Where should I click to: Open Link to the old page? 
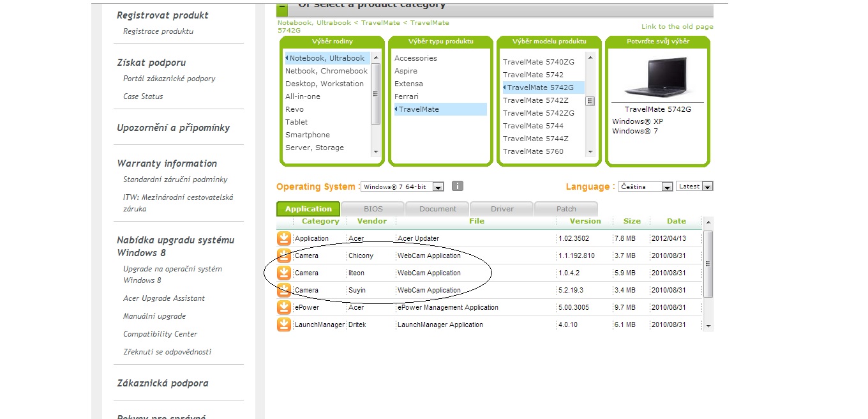(677, 27)
